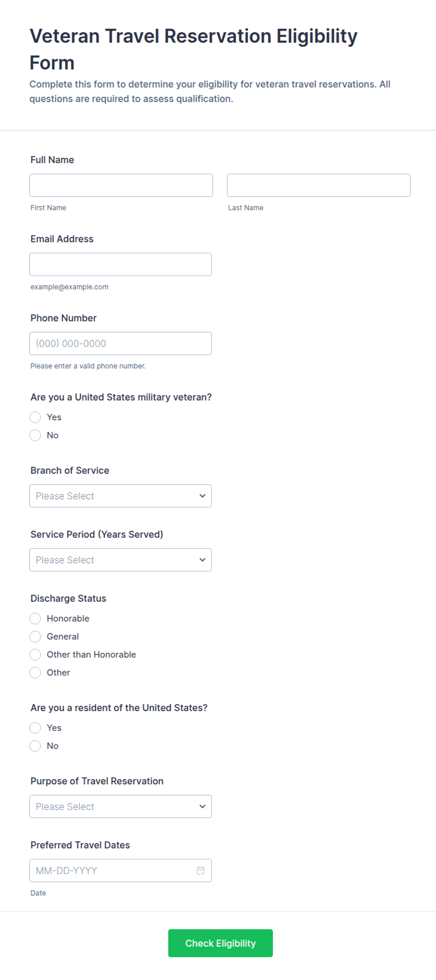The image size is (436, 980).
Task: Select Other than Honorable discharge option
Action: pos(35,654)
